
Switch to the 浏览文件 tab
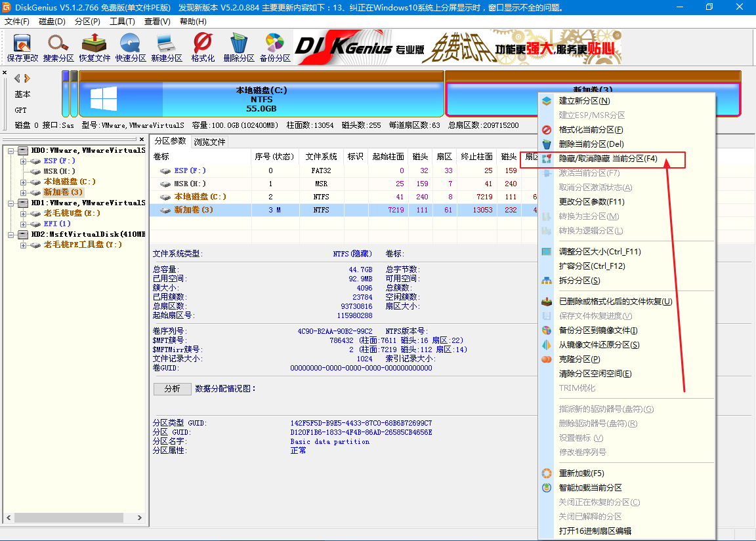(x=209, y=142)
